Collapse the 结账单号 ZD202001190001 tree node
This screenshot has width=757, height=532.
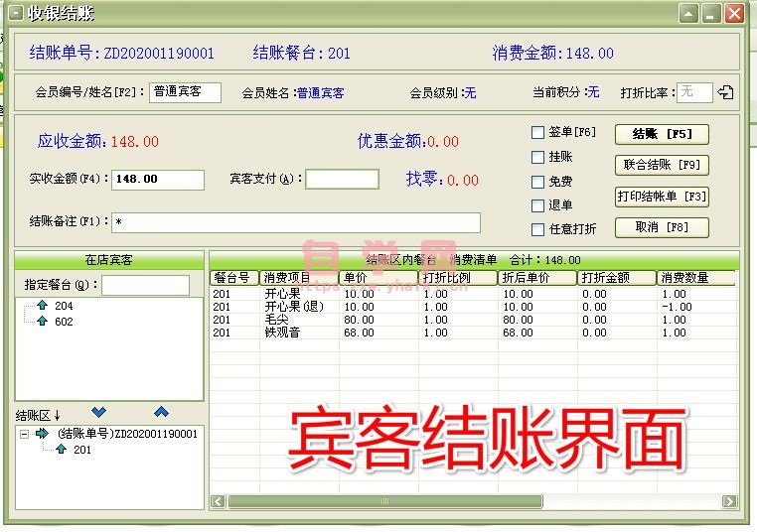click(24, 434)
